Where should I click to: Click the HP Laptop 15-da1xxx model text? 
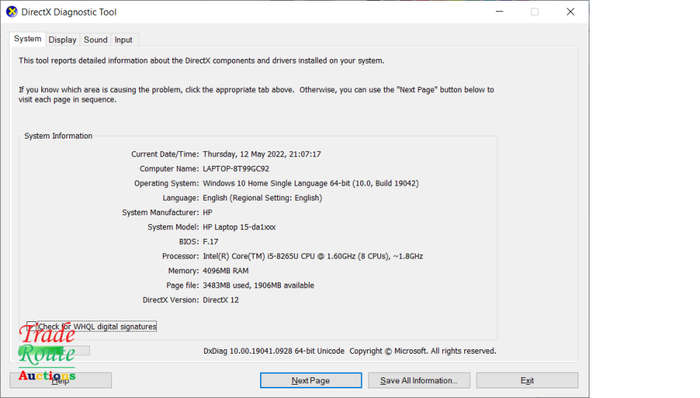click(x=239, y=227)
